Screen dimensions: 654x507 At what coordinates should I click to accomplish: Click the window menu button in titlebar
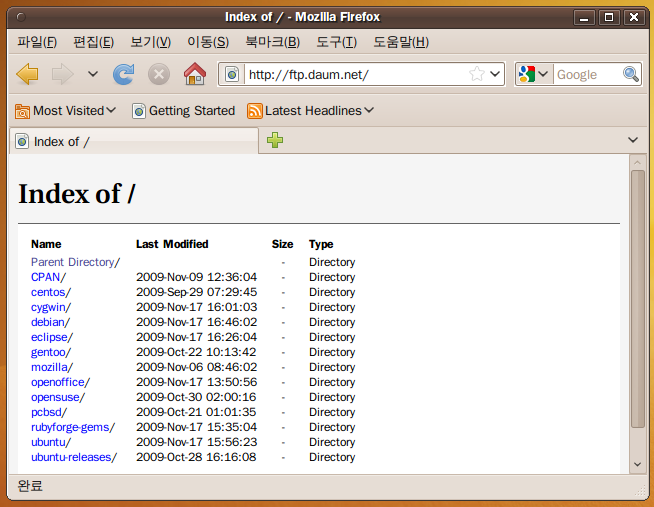(21, 17)
